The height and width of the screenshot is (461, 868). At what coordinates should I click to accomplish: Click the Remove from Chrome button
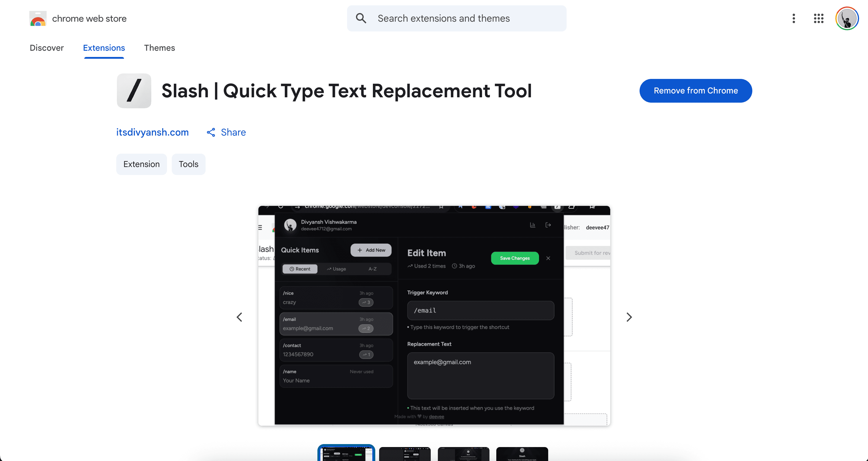696,90
